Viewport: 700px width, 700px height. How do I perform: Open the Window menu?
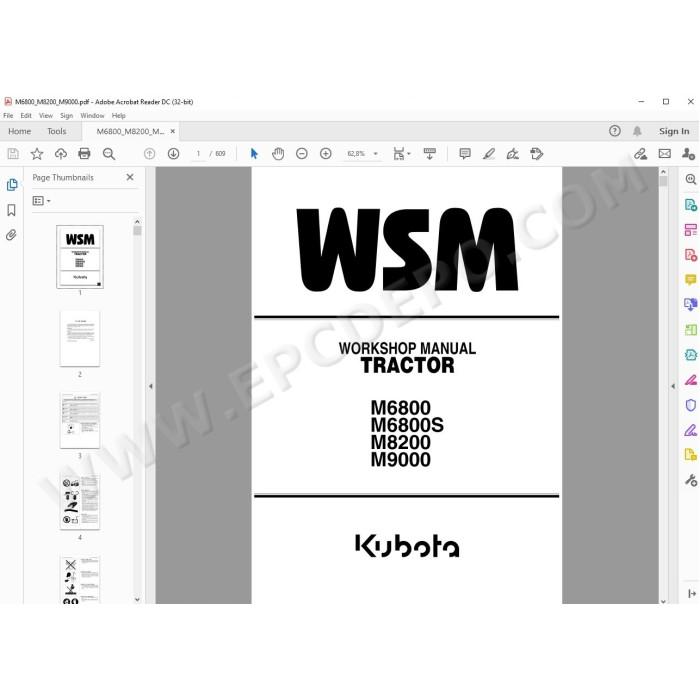pyautogui.click(x=92, y=116)
